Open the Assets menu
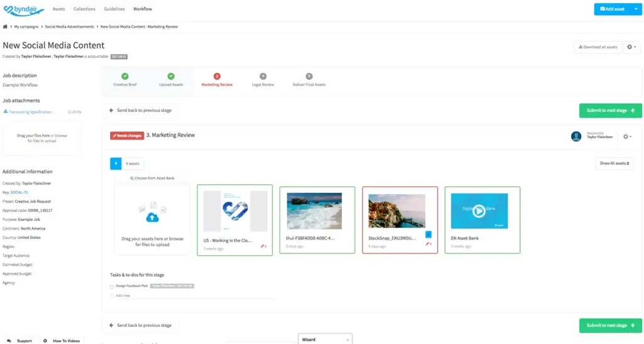The width and height of the screenshot is (644, 344). (x=58, y=9)
